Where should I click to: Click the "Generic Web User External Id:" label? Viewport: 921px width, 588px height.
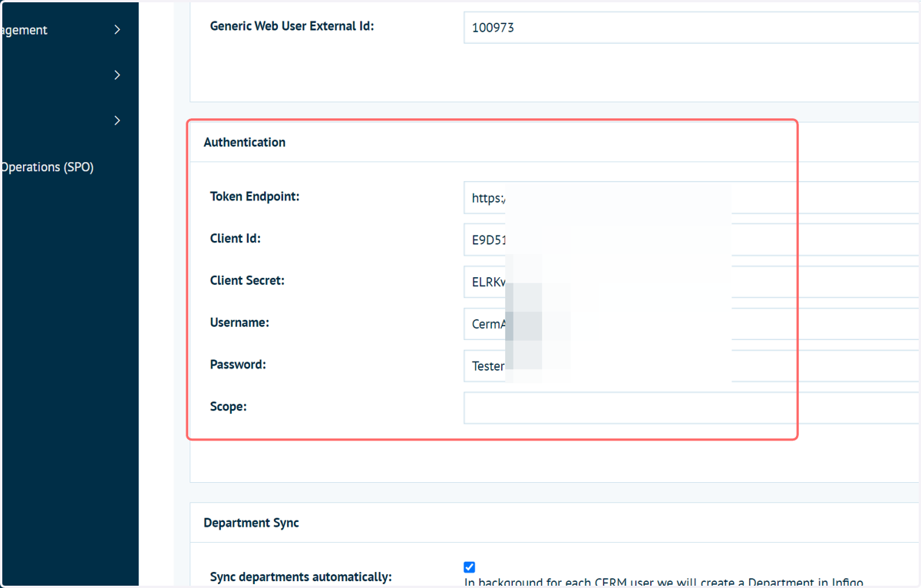pos(292,26)
